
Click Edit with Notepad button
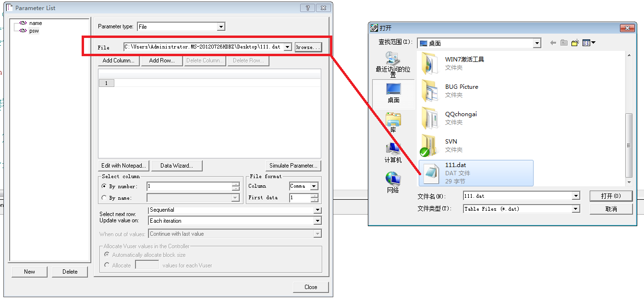coord(124,166)
